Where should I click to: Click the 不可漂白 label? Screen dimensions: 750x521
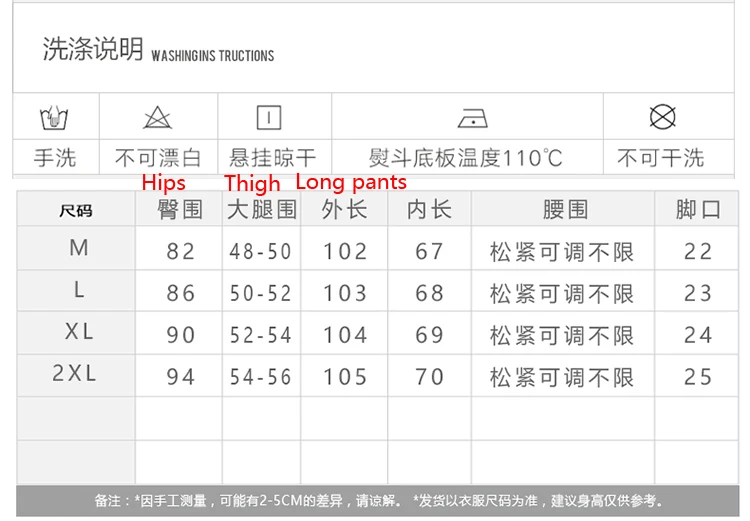pyautogui.click(x=158, y=158)
